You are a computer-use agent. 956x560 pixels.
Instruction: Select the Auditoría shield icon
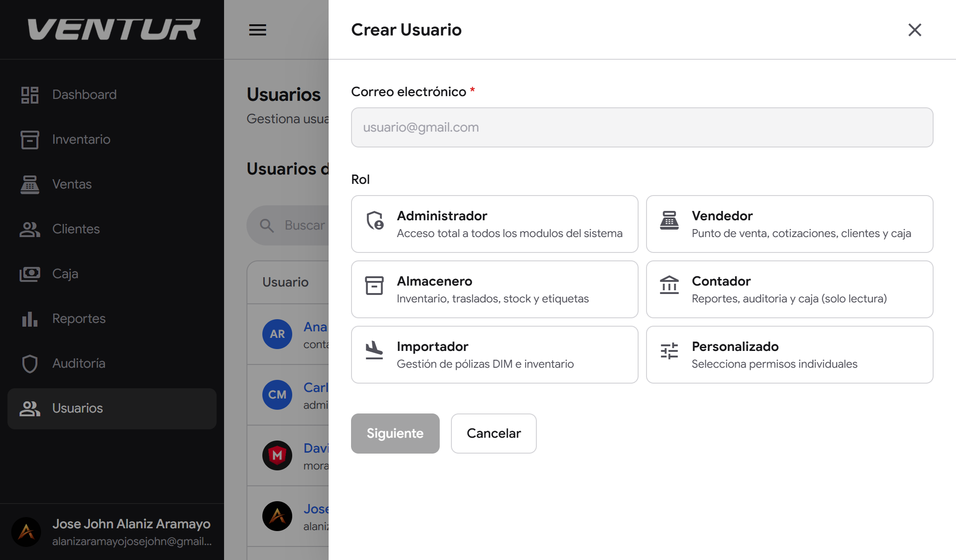pos(29,363)
